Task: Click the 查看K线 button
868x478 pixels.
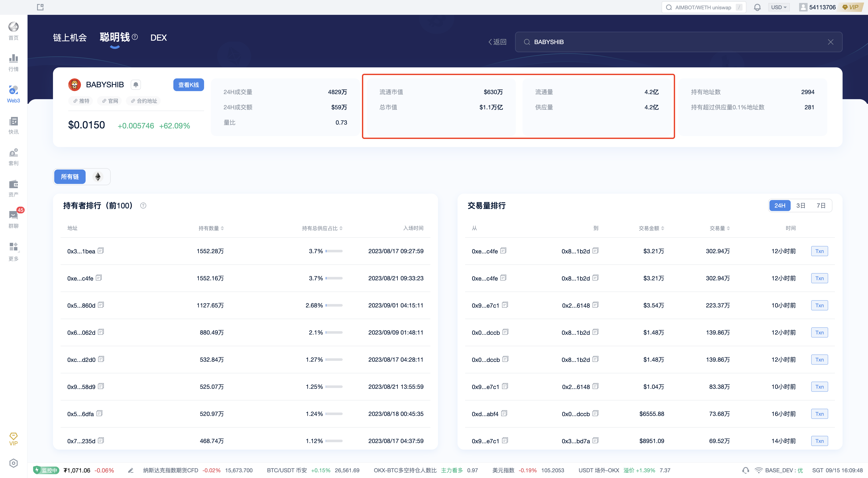Action: [188, 85]
